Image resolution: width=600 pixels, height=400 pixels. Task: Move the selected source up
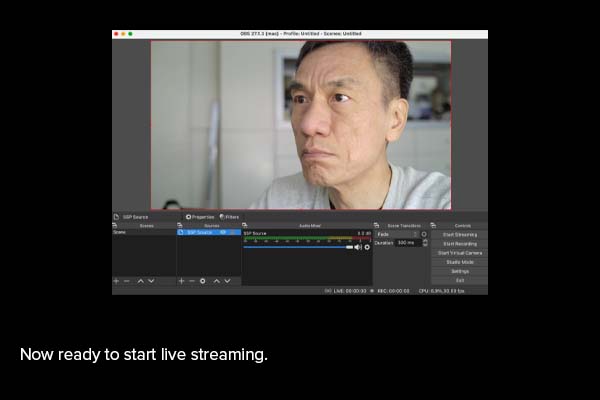pyautogui.click(x=216, y=281)
